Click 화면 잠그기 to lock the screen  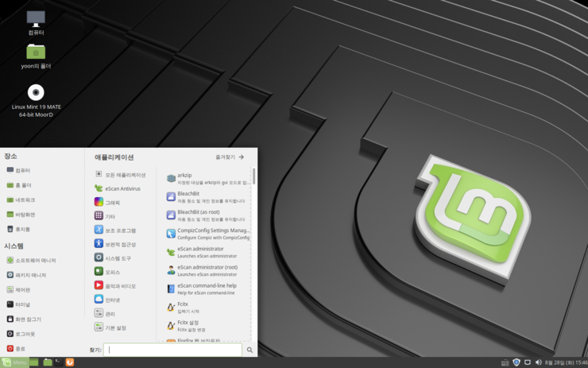pos(24,319)
